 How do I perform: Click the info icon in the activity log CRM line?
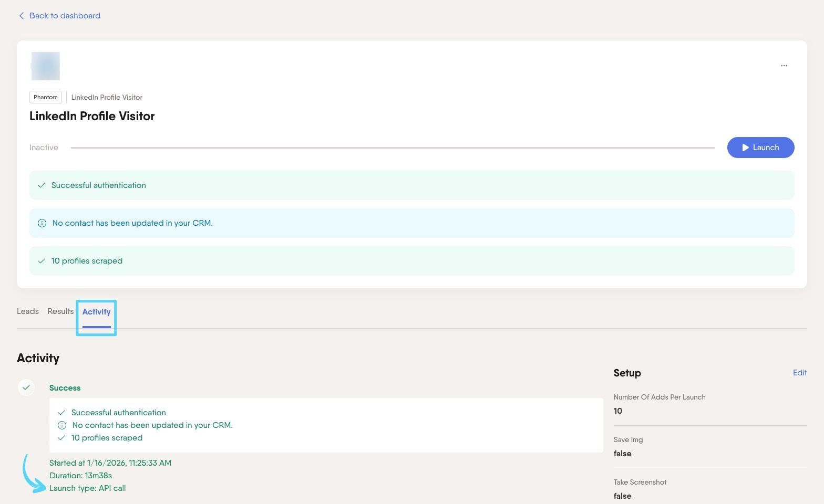point(62,425)
